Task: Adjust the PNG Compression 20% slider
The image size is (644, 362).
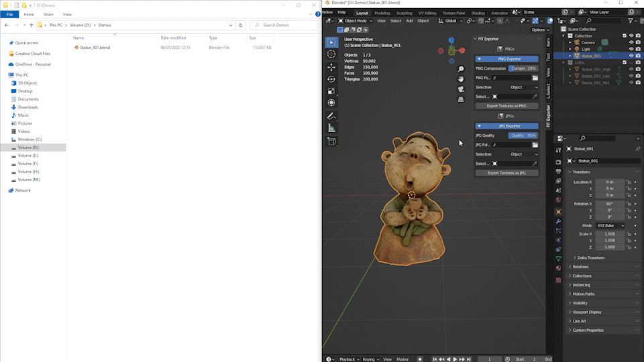Action: tap(523, 68)
